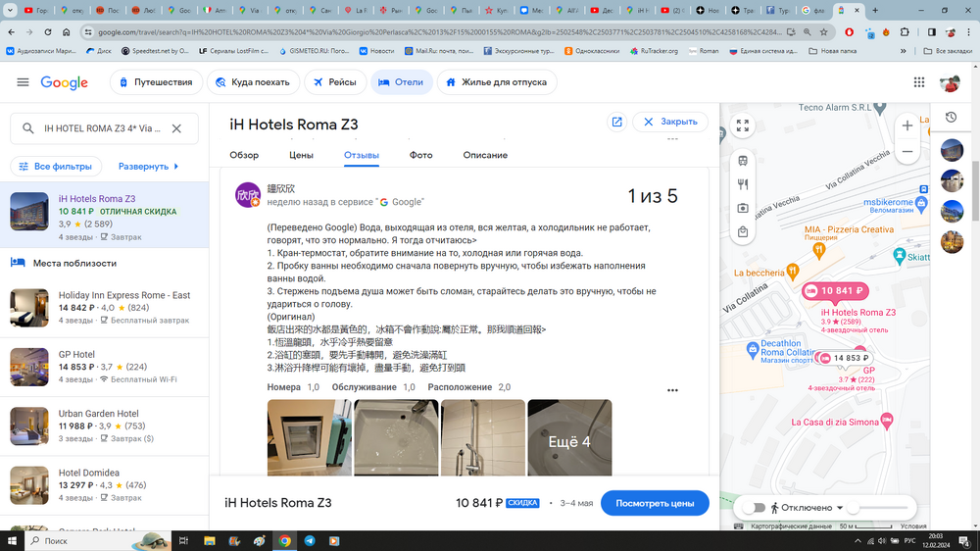Screen dimensions: 980x551
Task: Open new browser tab
Action: click(875, 10)
